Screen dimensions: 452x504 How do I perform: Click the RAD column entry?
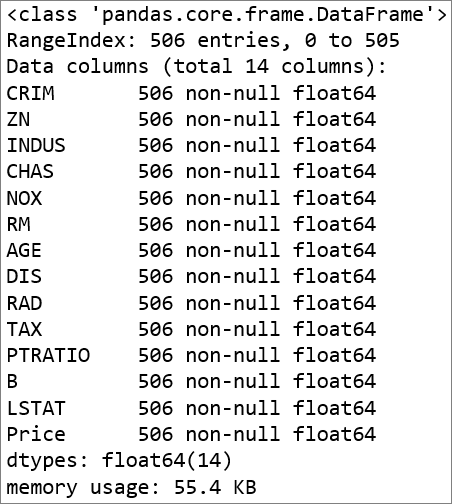(x=191, y=303)
